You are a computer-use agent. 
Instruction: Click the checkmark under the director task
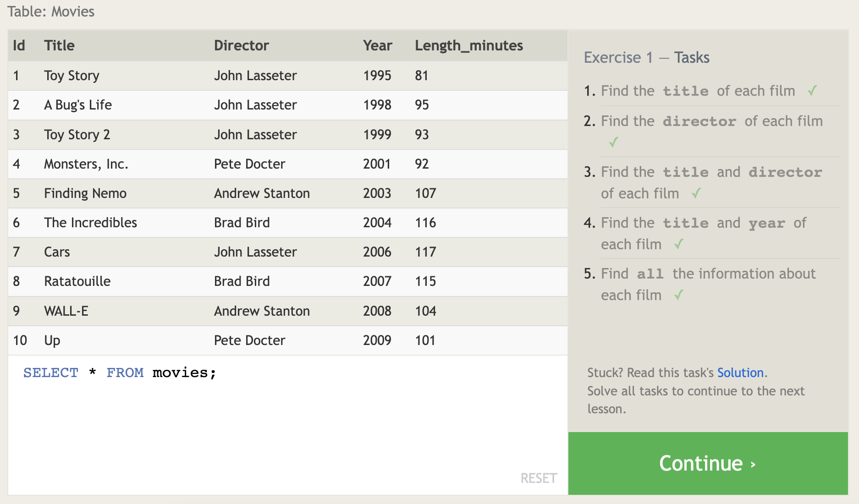click(x=613, y=142)
